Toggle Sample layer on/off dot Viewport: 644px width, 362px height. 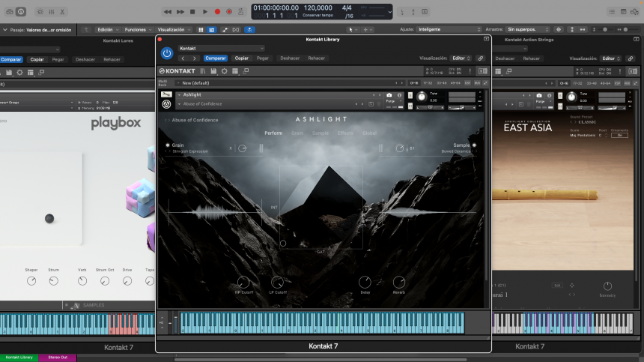pos(474,145)
